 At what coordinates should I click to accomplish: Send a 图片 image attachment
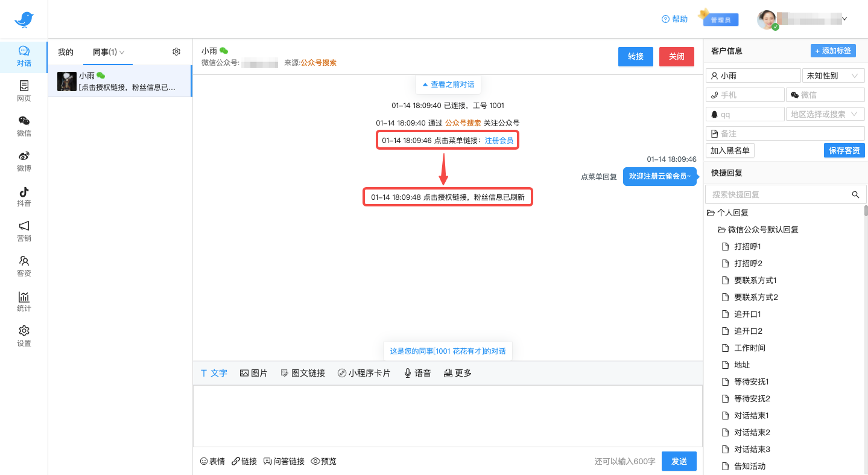coord(254,373)
